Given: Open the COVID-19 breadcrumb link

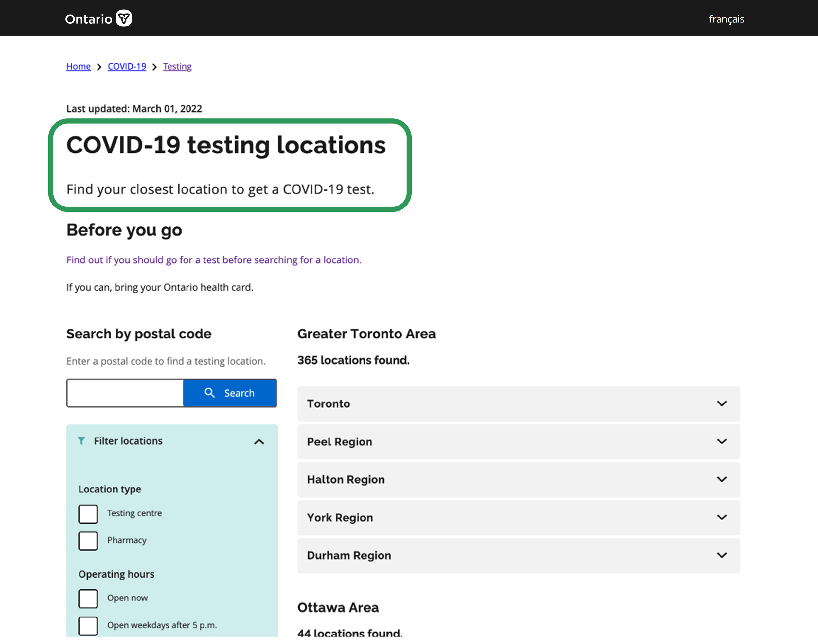Looking at the screenshot, I should click(127, 66).
